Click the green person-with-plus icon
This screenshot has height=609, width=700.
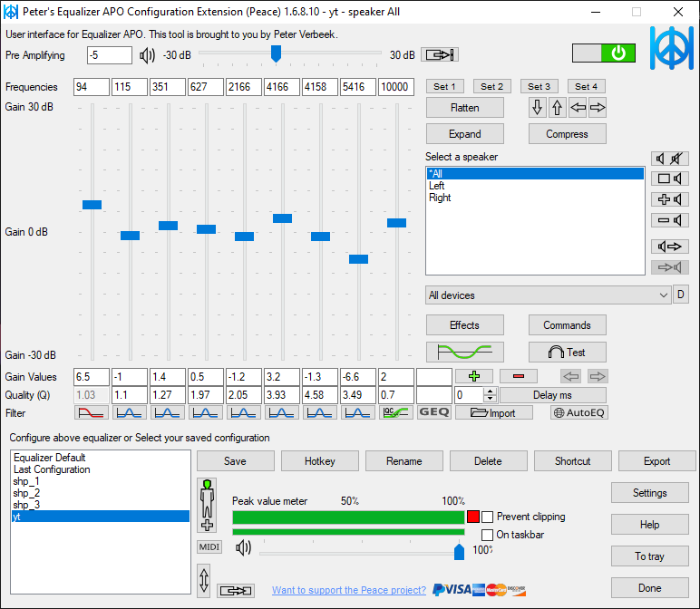click(x=207, y=506)
